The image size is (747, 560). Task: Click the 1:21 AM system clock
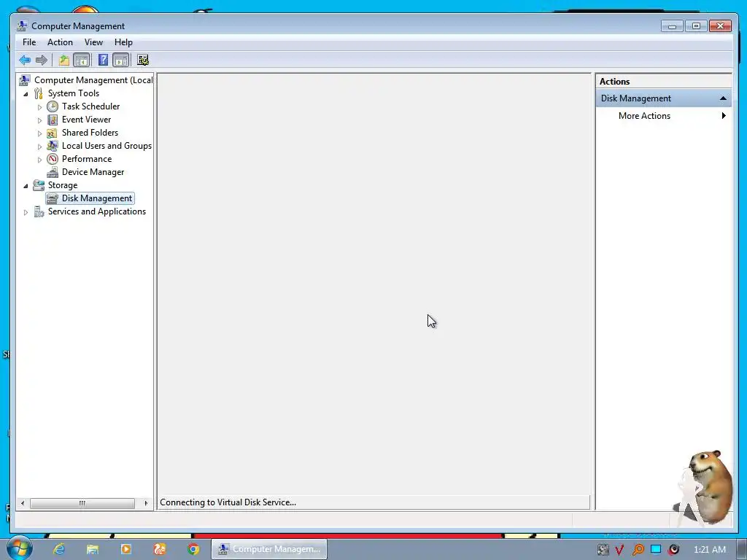(x=709, y=550)
